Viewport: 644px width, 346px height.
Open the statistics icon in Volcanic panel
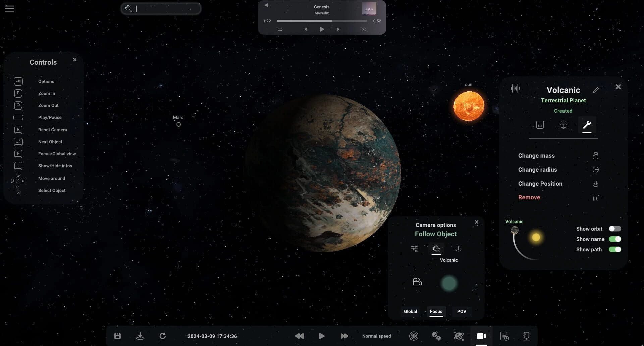point(540,125)
